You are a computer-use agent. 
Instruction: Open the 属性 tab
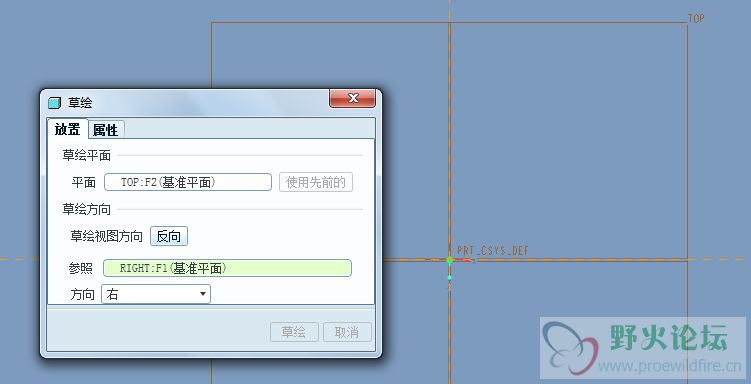coord(106,130)
